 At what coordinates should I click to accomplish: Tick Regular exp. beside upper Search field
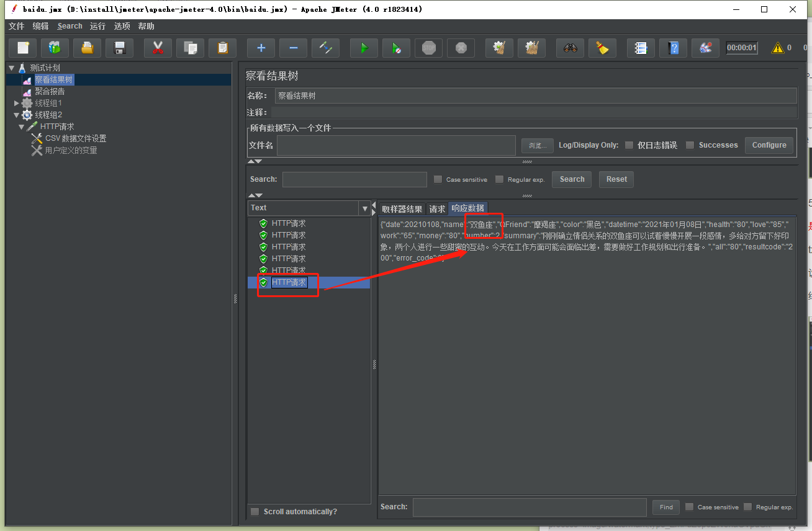[499, 179]
